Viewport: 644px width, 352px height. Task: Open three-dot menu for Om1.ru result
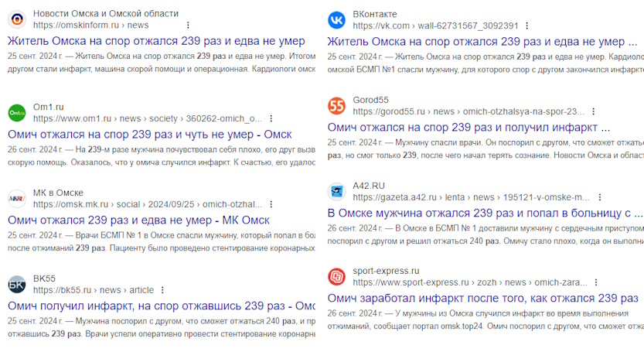pos(271,118)
